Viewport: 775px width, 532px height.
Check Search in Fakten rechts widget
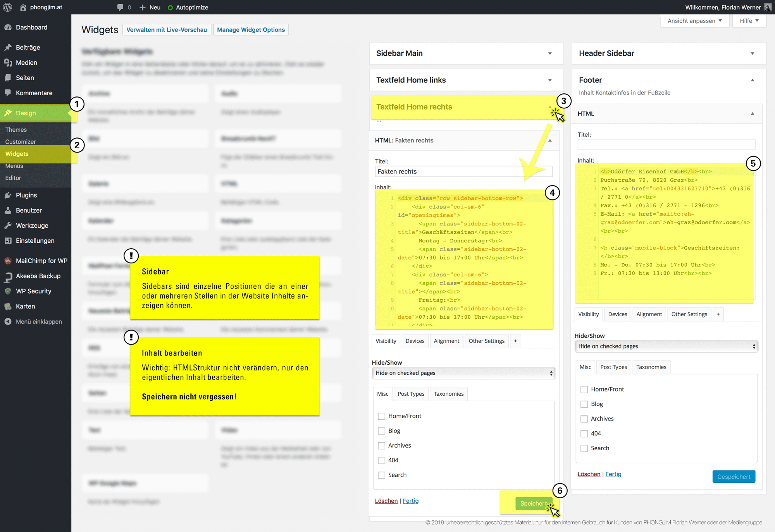(x=382, y=475)
